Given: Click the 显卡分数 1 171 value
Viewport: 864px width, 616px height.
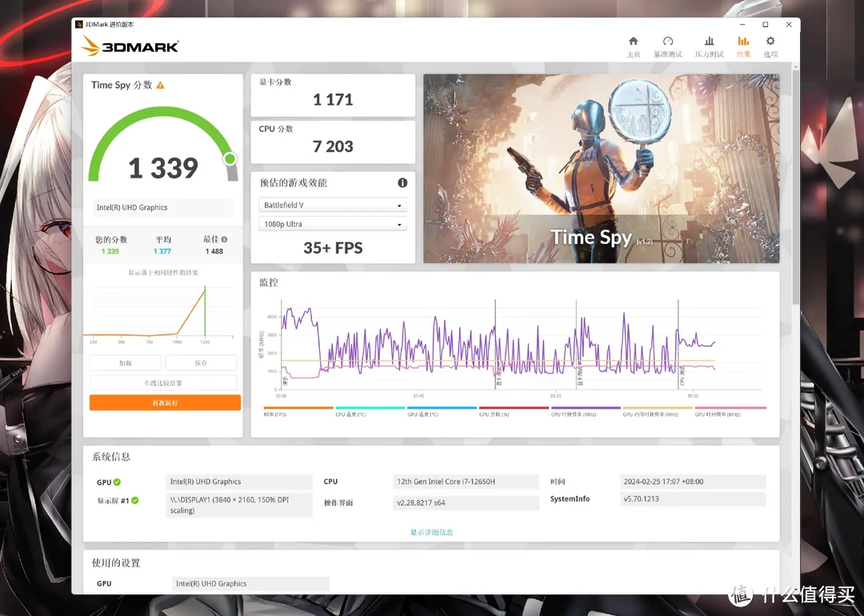Looking at the screenshot, I should point(333,100).
